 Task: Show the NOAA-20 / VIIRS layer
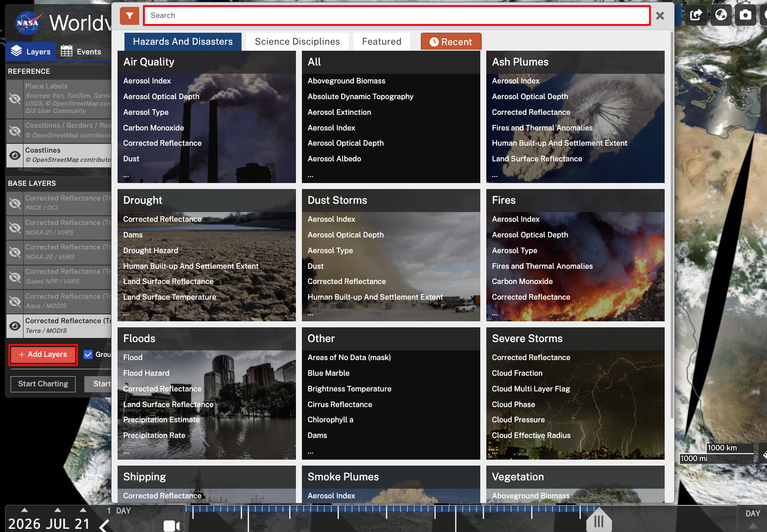15,252
